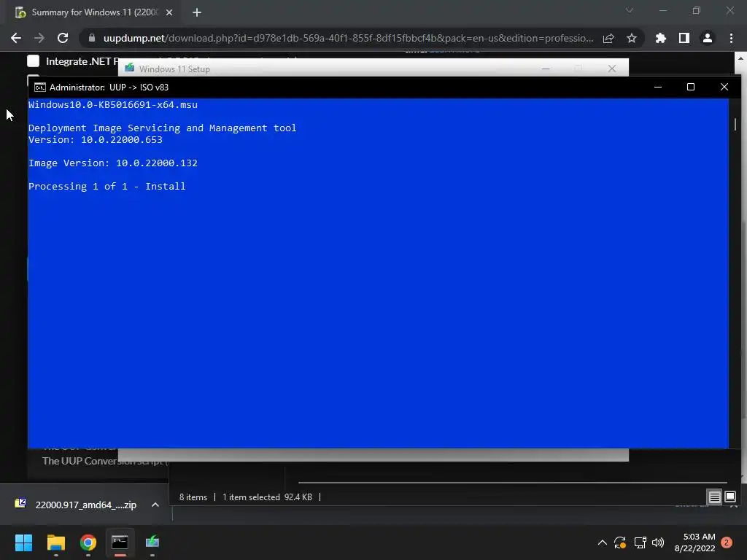Open Google Chrome from taskbar
This screenshot has height=560, width=747.
[88, 542]
